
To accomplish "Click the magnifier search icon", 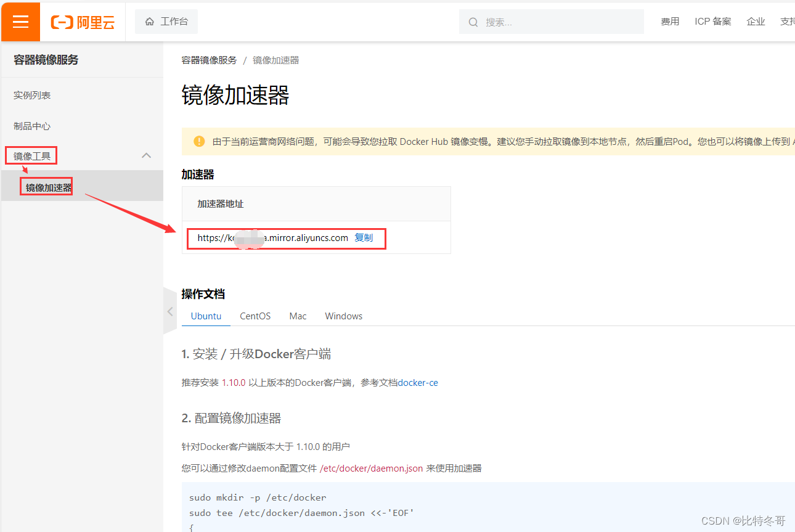I will click(473, 22).
